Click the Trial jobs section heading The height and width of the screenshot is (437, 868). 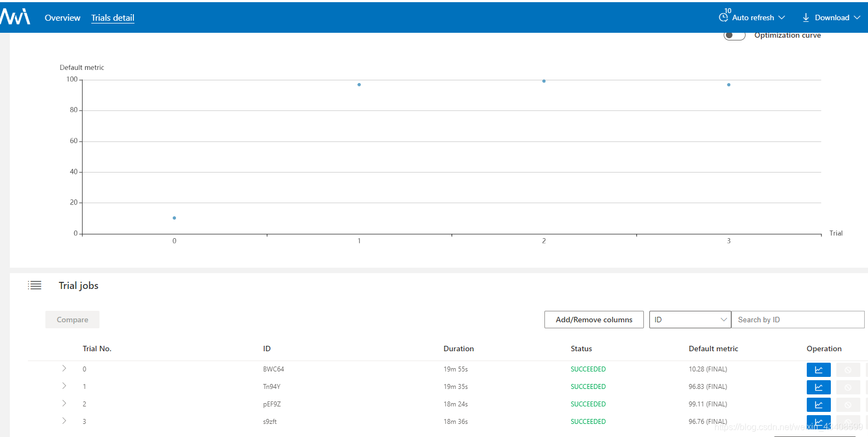[x=79, y=285]
